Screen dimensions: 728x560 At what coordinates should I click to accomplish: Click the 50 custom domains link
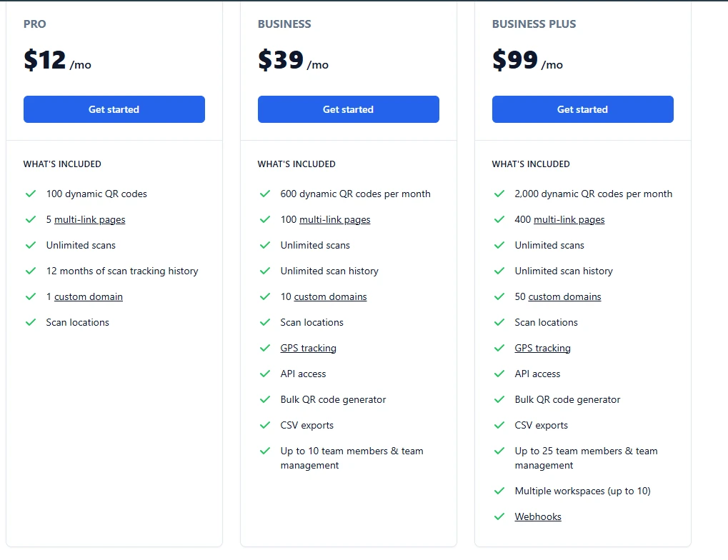tap(564, 297)
